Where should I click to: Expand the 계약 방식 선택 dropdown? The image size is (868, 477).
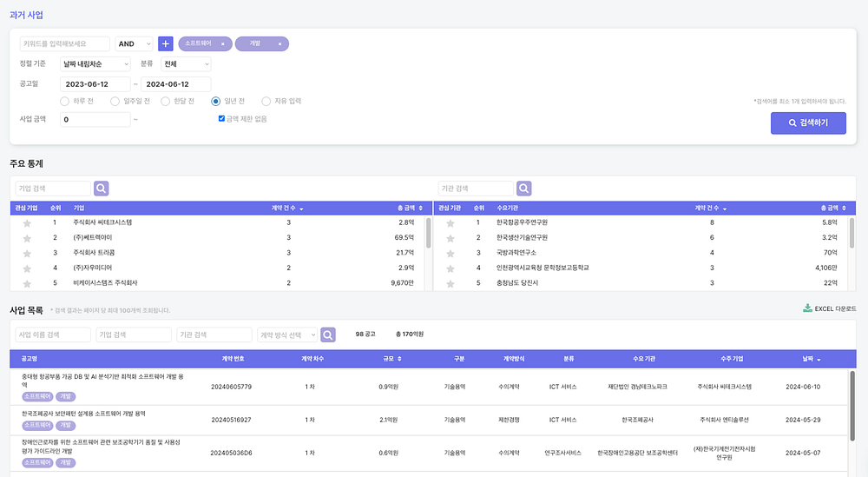287,335
